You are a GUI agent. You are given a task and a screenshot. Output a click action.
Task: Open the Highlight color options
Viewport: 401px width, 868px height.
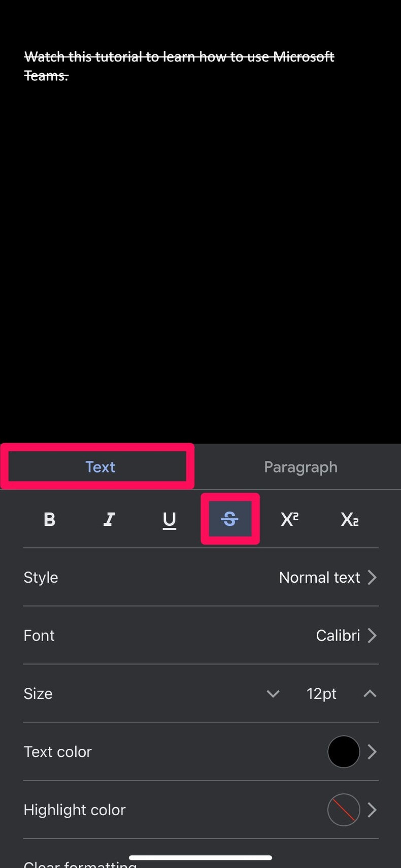click(x=344, y=810)
